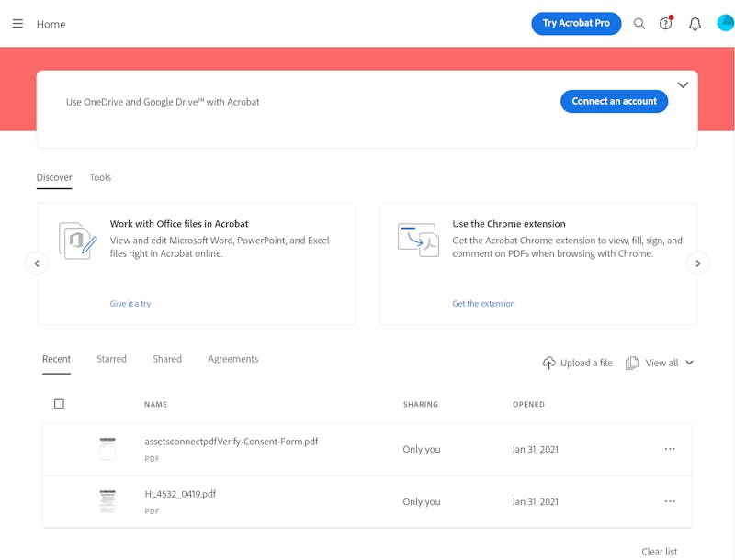Open more options for HL4532_0419.pdf

670,501
